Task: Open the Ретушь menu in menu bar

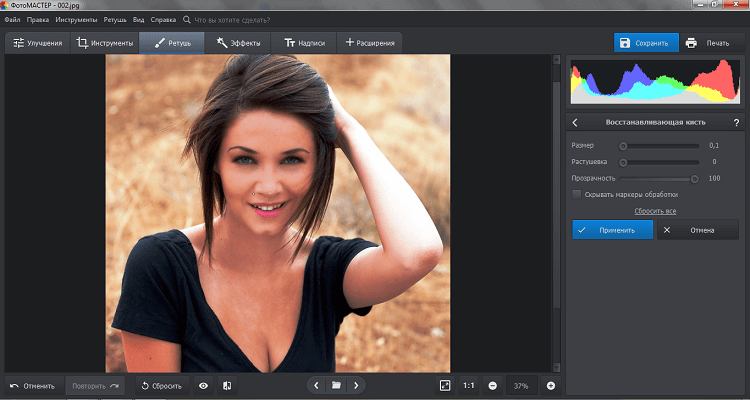Action: [x=116, y=19]
